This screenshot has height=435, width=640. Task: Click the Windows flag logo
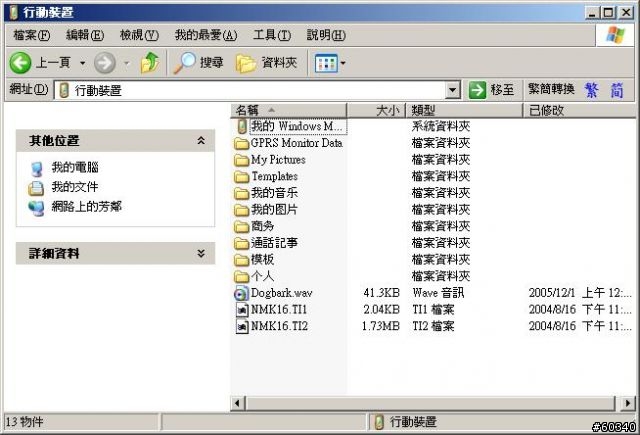point(615,35)
